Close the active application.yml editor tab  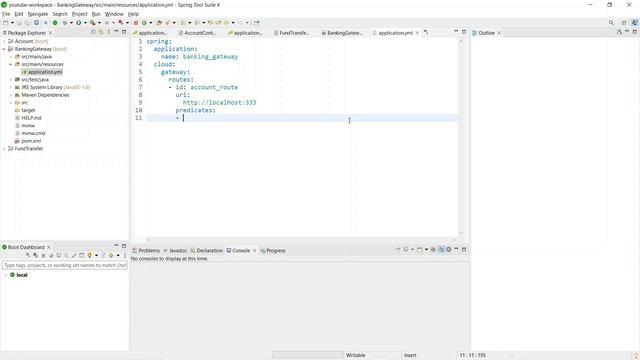(417, 33)
